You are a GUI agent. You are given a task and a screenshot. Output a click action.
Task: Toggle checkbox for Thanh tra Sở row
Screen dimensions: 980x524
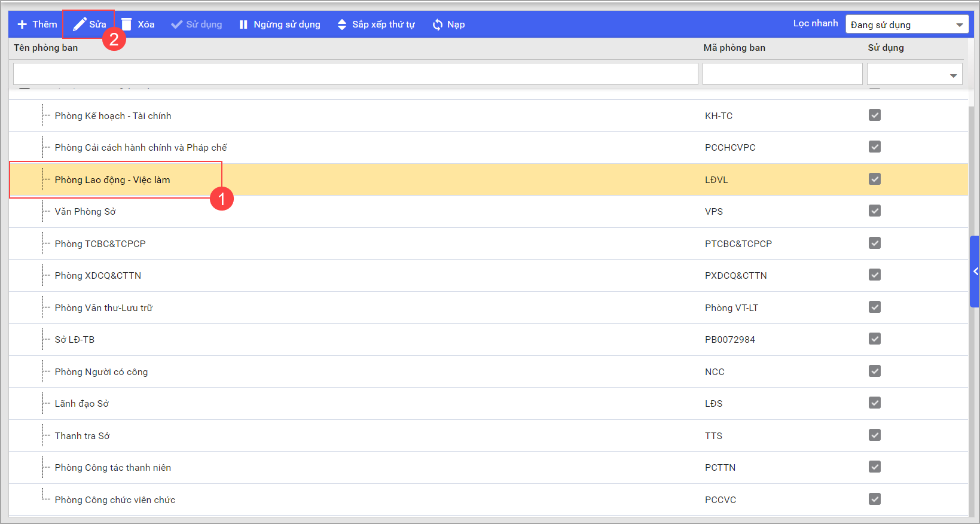tap(875, 435)
